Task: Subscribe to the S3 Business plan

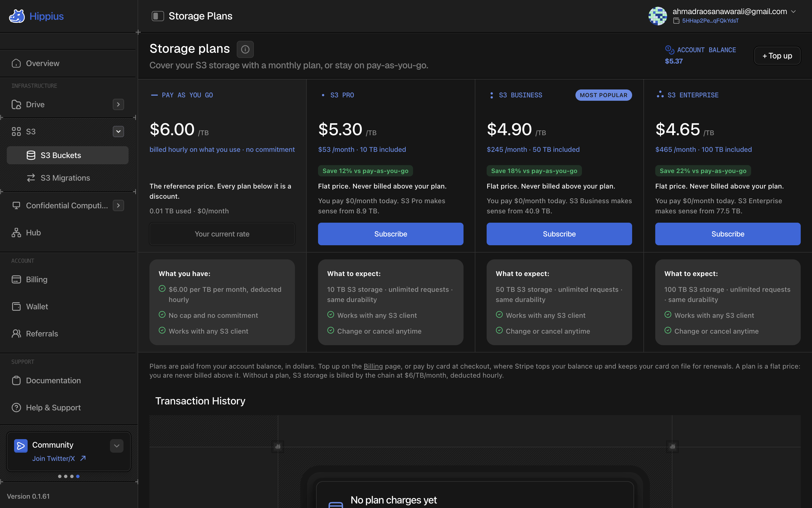Action: coord(559,234)
